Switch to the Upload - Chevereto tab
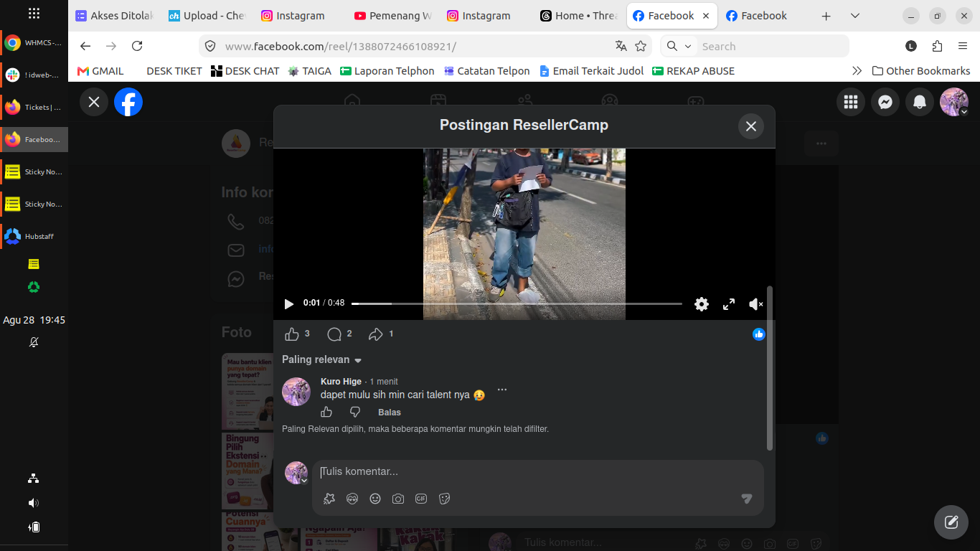This screenshot has width=980, height=551. tap(207, 16)
